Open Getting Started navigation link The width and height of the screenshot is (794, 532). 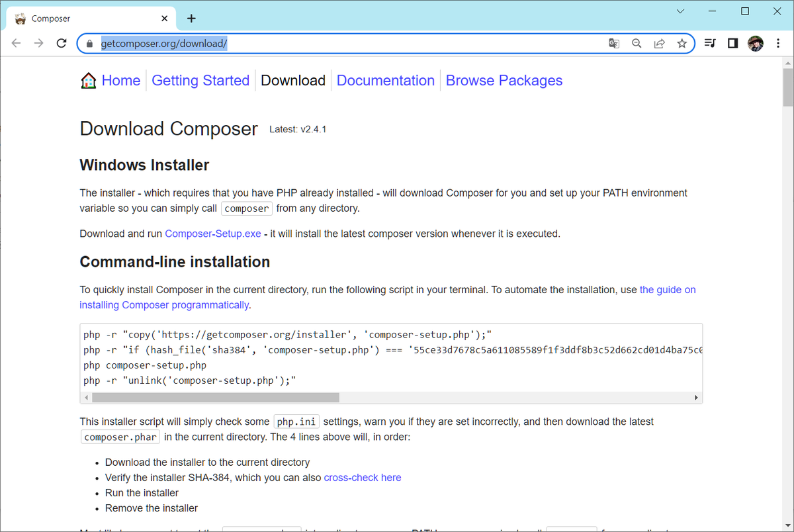pos(200,81)
